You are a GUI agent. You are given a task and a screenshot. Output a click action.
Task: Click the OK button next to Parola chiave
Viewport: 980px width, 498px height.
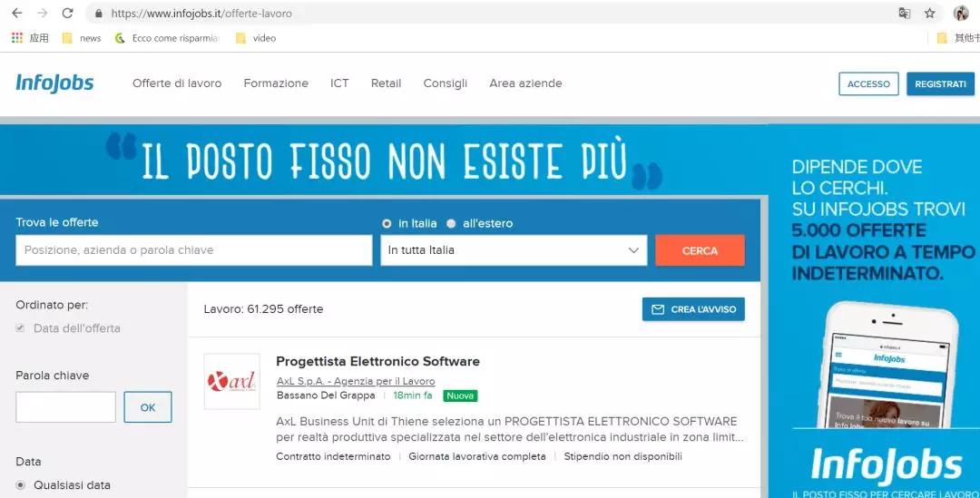point(148,407)
